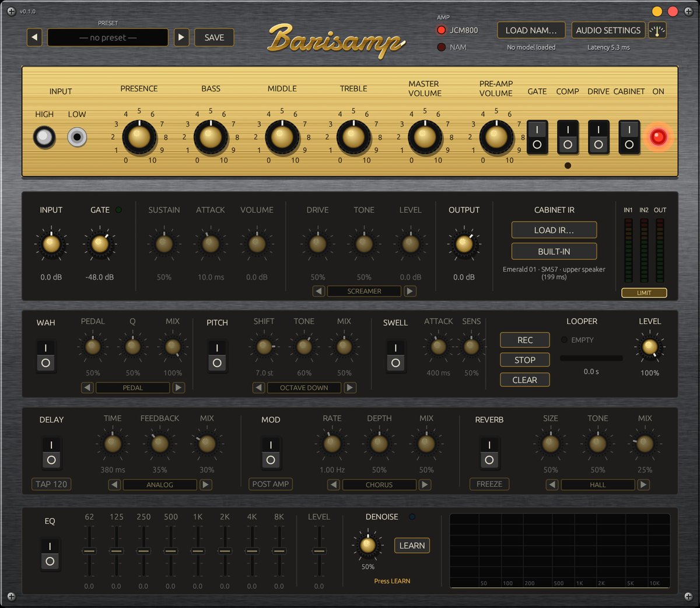700x608 pixels.
Task: Click the HIGH input jack
Action: tap(44, 137)
